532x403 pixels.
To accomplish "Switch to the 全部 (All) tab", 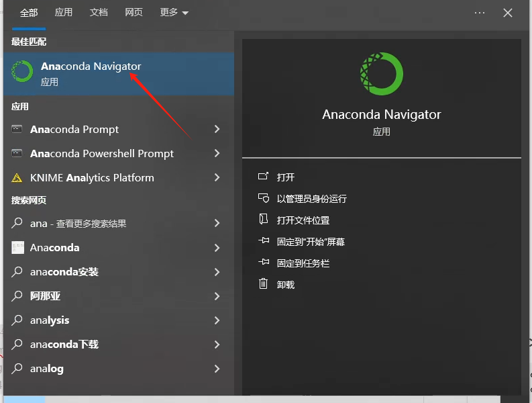I will (x=29, y=13).
